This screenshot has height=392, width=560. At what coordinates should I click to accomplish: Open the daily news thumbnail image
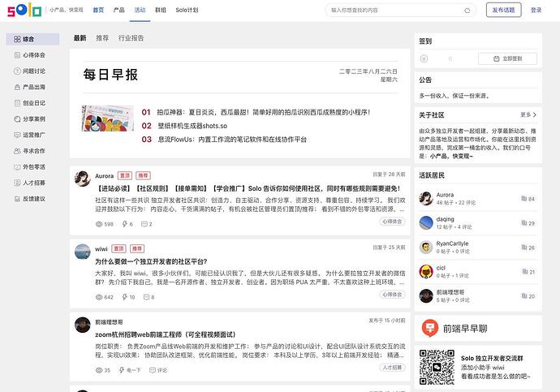(107, 118)
